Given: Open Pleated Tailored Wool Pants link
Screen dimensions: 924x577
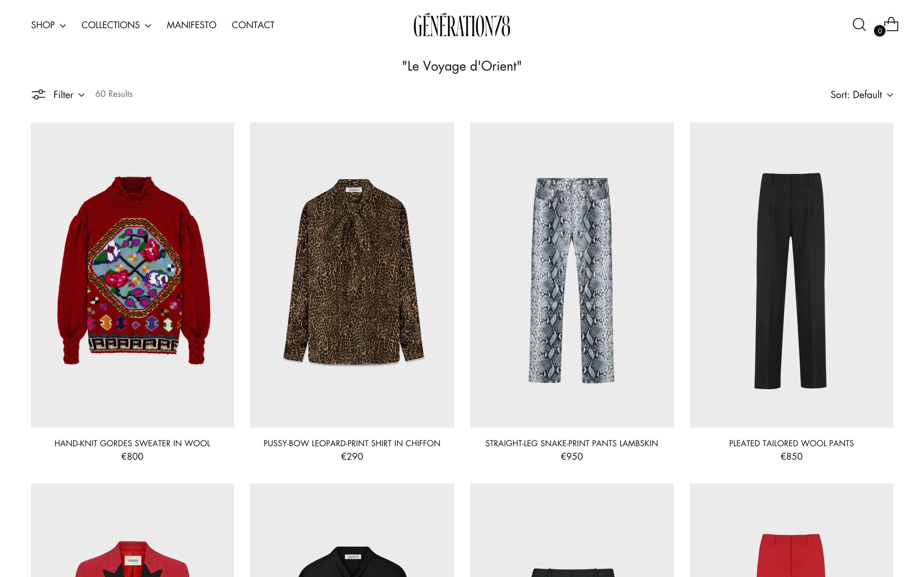Looking at the screenshot, I should (x=791, y=443).
